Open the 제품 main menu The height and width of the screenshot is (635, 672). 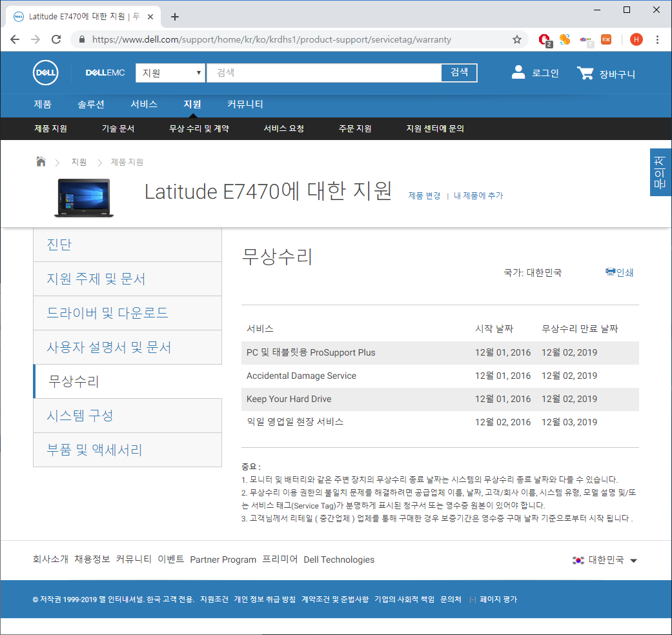43,104
